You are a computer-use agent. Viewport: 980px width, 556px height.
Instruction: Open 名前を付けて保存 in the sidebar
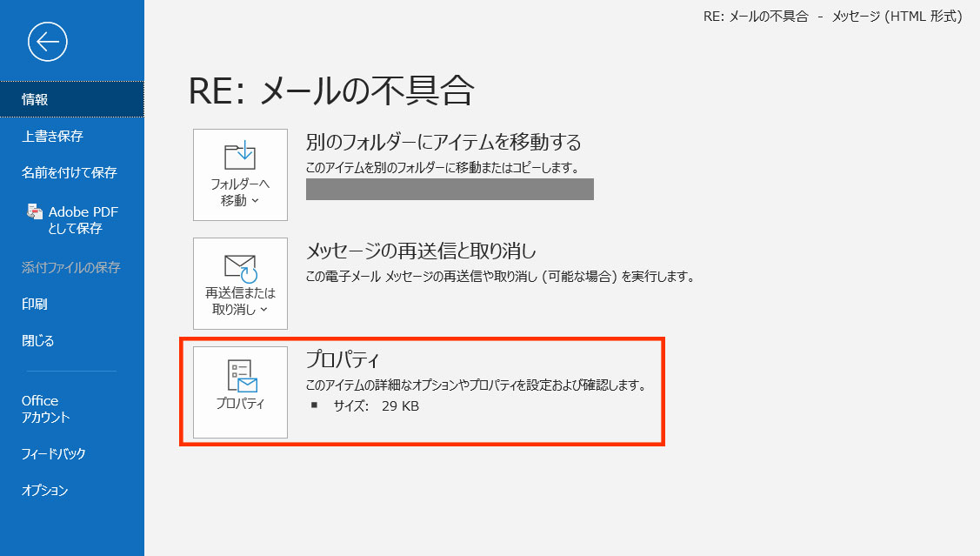tap(70, 172)
